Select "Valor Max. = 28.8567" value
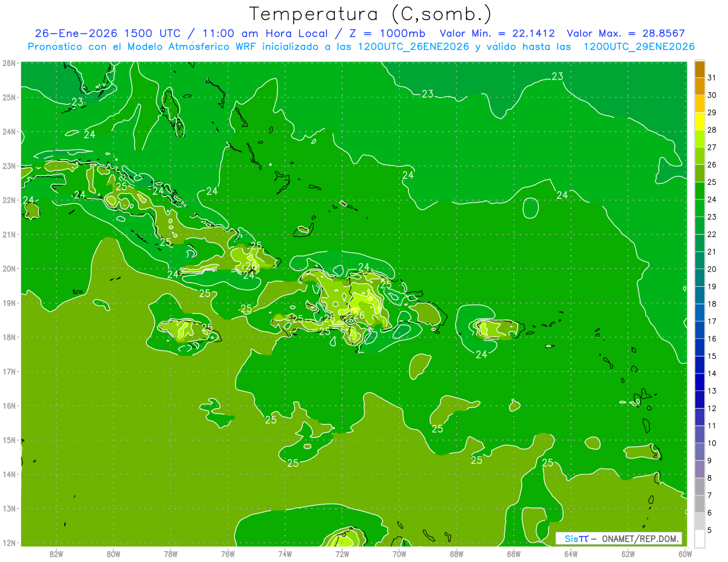Image resolution: width=728 pixels, height=562 pixels. (627, 33)
